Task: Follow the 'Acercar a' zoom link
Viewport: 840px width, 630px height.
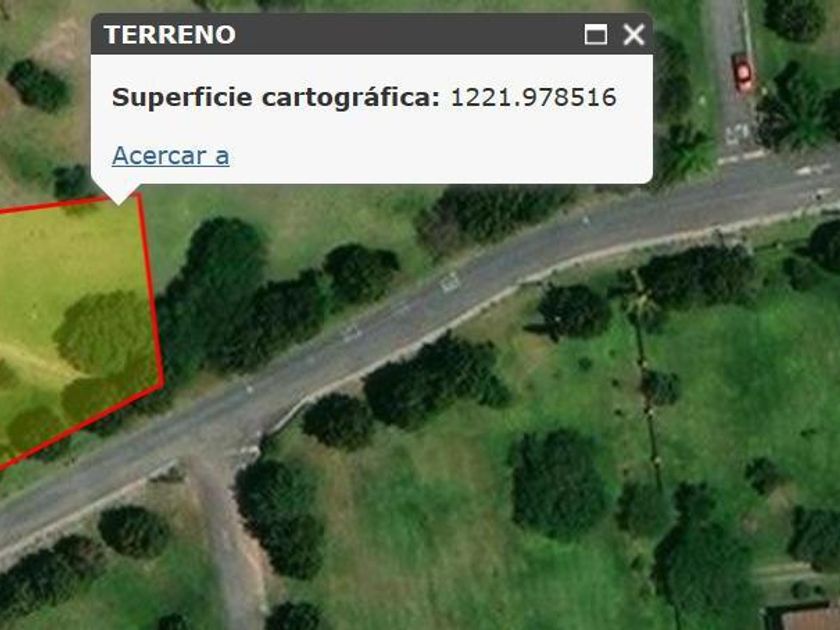Action: pos(171,156)
